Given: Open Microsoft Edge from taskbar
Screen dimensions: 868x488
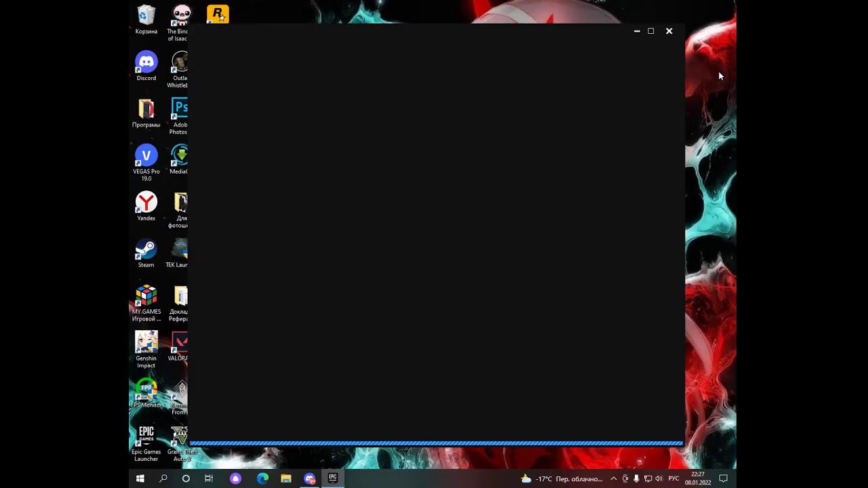Looking at the screenshot, I should pyautogui.click(x=262, y=479).
